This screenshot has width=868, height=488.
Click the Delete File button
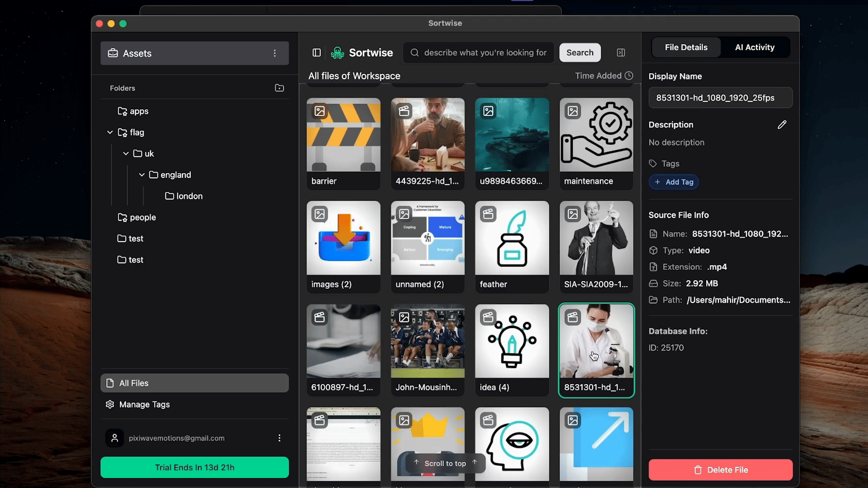pyautogui.click(x=721, y=470)
